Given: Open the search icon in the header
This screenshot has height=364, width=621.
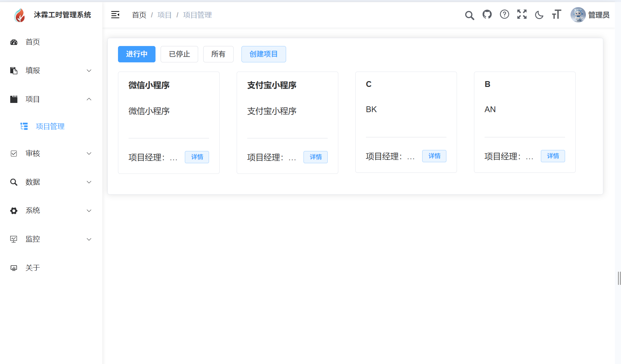Looking at the screenshot, I should (x=470, y=15).
